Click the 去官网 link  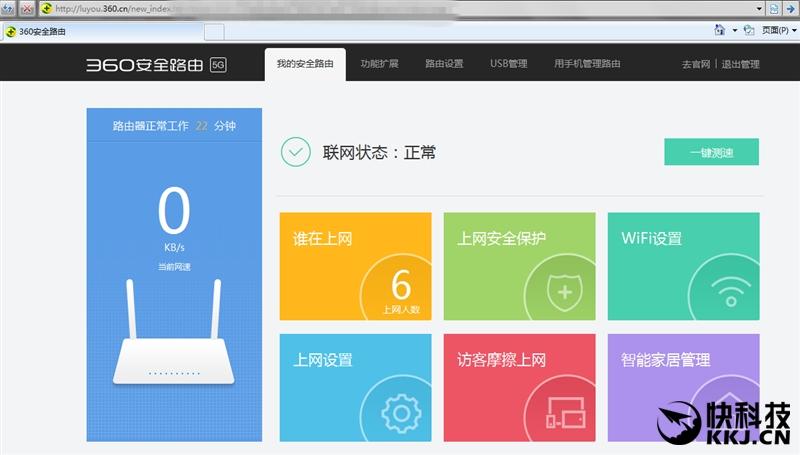(x=696, y=65)
